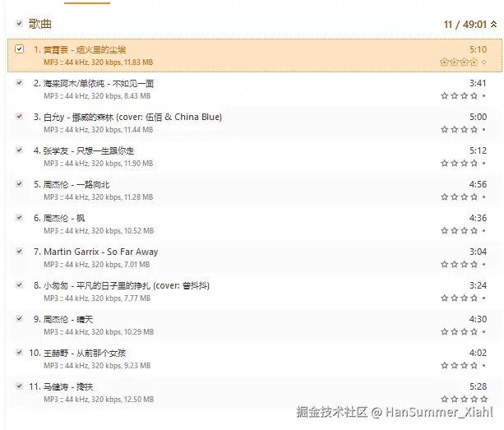Click star rating for 一路向北

click(459, 197)
